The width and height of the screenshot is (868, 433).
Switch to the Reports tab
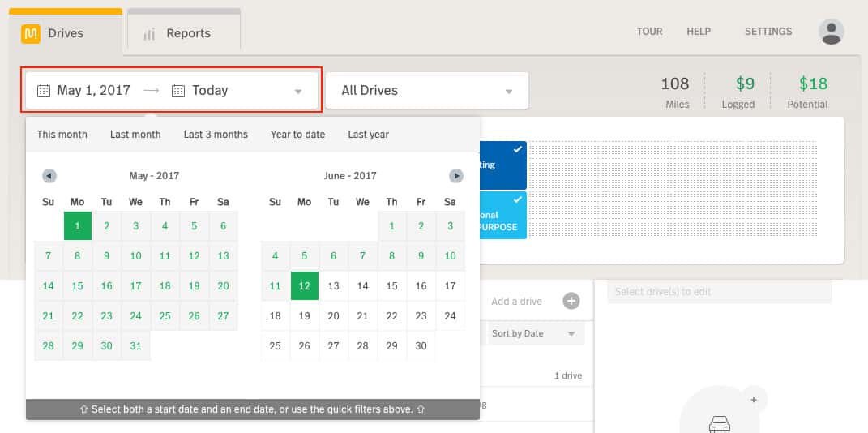pos(184,31)
